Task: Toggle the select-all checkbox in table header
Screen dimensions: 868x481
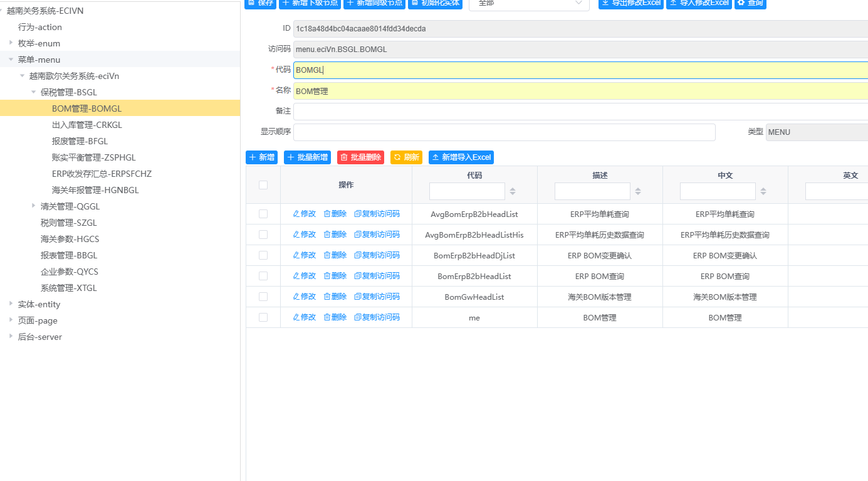Action: tap(263, 185)
